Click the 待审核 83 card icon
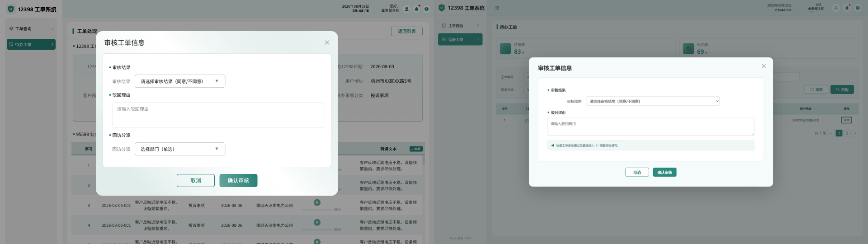 pos(505,49)
